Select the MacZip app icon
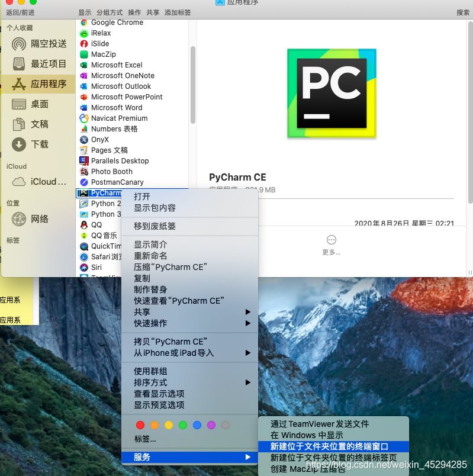The image size is (473, 476). pos(84,54)
